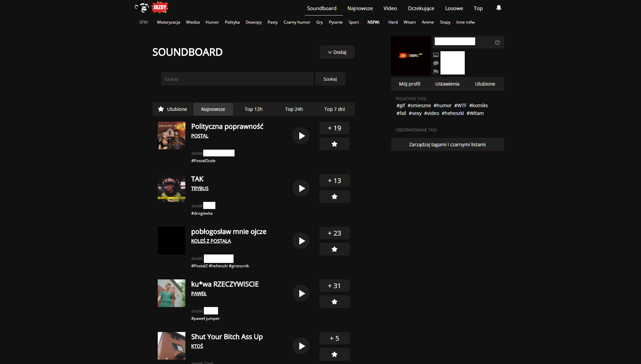Image resolution: width=641 pixels, height=364 pixels.
Task: Upvote pobłogosław mnie ojcze with + 23
Action: click(335, 233)
